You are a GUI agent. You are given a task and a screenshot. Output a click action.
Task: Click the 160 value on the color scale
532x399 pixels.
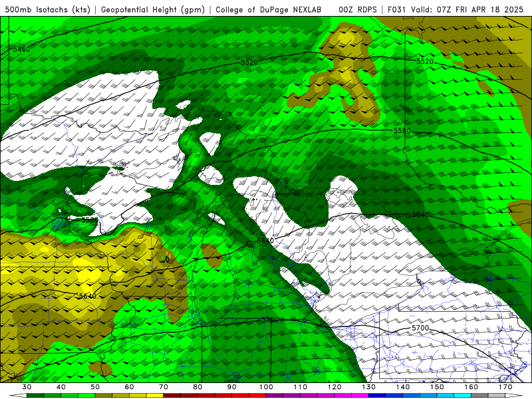(x=471, y=387)
